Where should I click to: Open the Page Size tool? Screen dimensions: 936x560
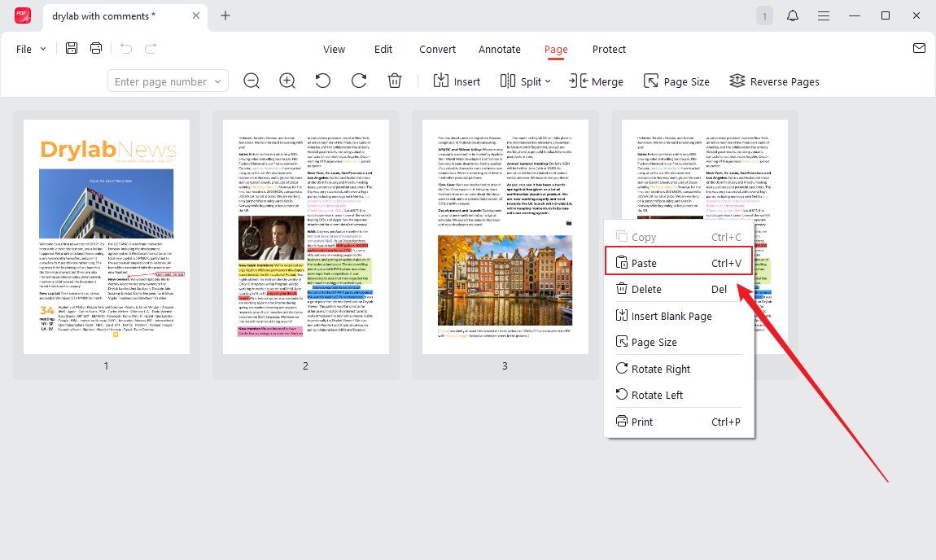point(676,81)
